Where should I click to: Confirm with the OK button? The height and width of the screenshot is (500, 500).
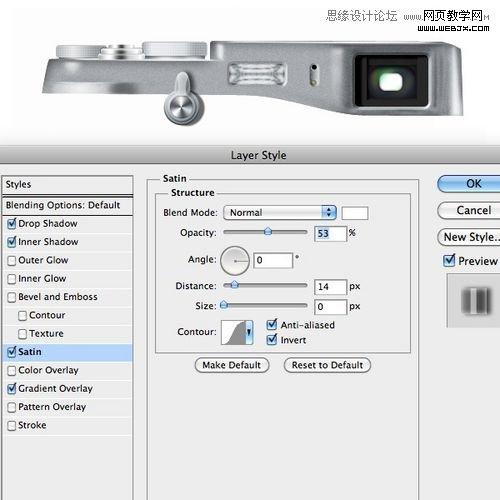(469, 184)
